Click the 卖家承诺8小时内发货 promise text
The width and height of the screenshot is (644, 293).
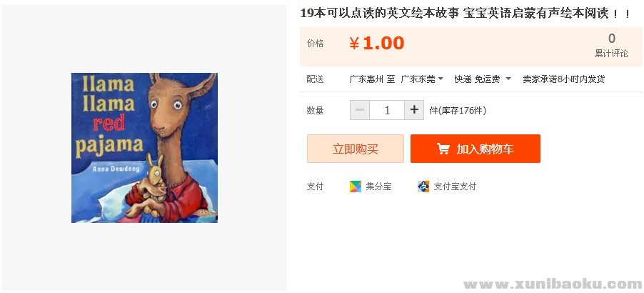pos(563,79)
